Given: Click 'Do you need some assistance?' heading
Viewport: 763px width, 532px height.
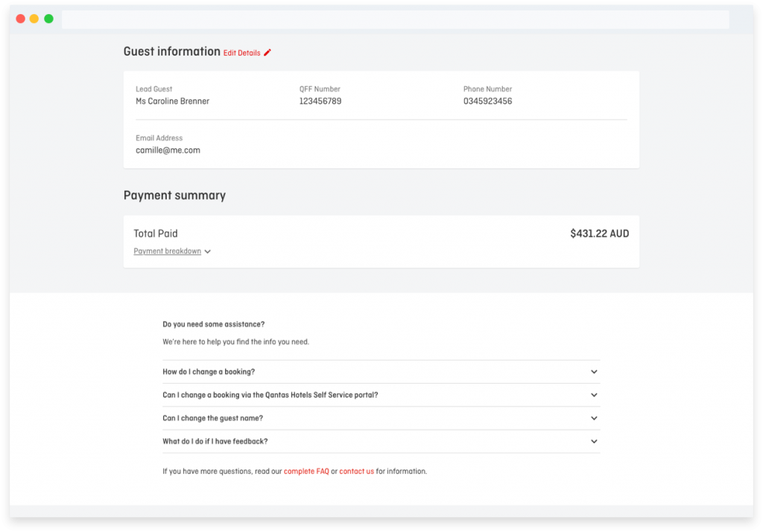Looking at the screenshot, I should 214,324.
